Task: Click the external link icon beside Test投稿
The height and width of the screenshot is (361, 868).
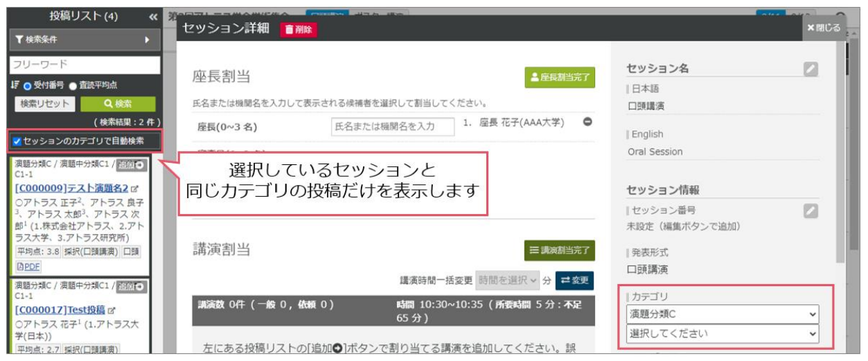Action: coord(112,310)
